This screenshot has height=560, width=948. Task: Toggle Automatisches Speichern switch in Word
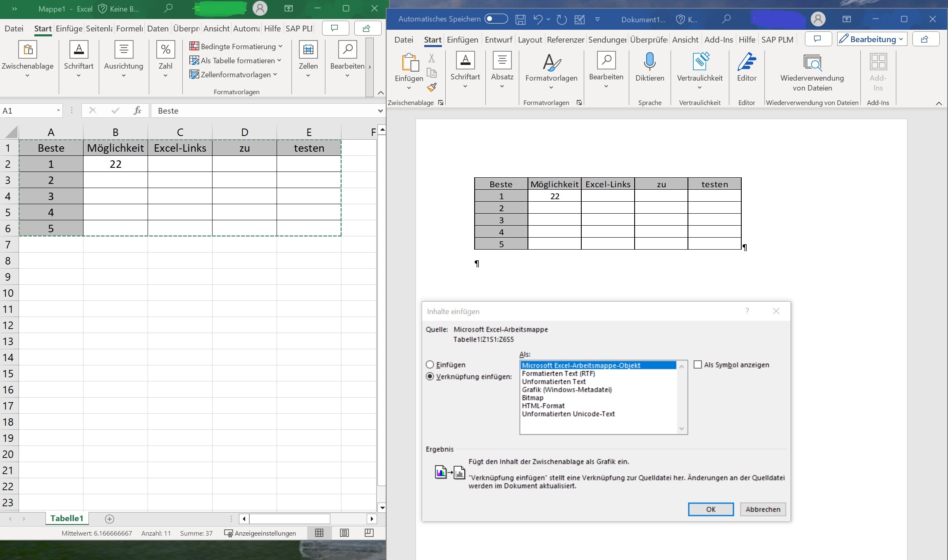[x=496, y=19]
